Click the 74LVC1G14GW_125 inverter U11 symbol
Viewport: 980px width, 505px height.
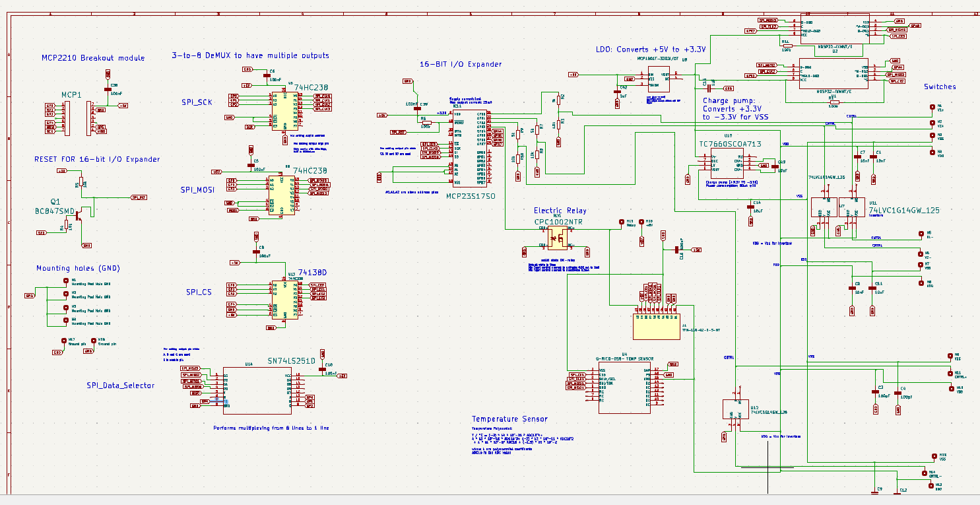(x=851, y=208)
